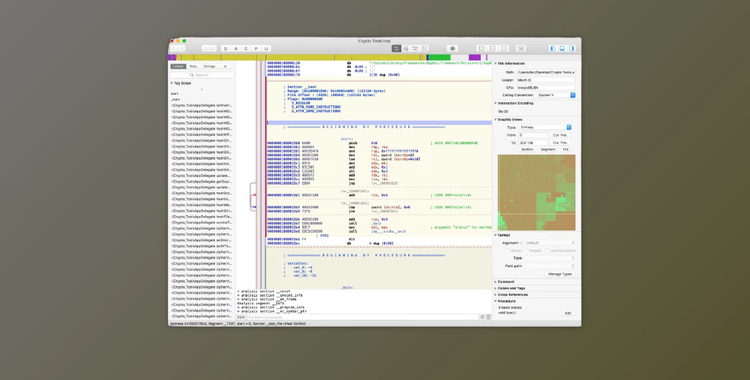Toggle left sidebar panel visibility

(x=552, y=48)
